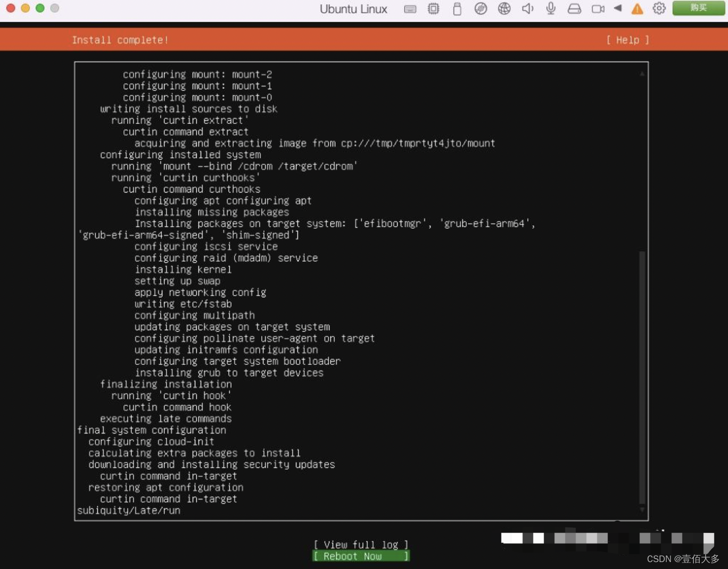Click the log line 'configuring mount: mount-2'
Screen dimensions: 728x569
tap(197, 74)
